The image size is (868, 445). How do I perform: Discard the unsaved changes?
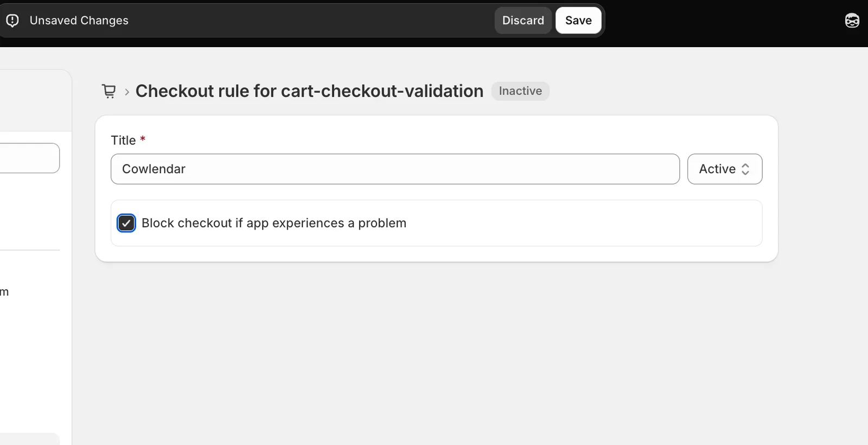pos(523,21)
